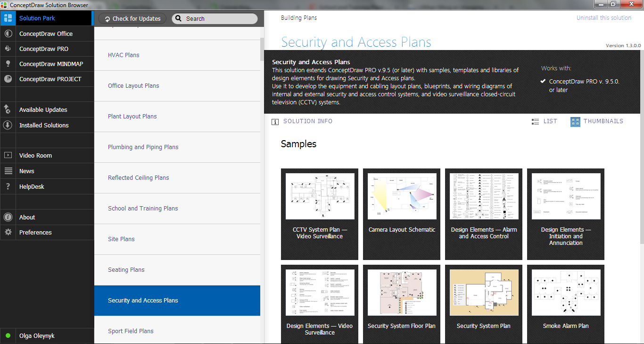Click the Search input field
Screen dimensions: 644x344
click(215, 19)
